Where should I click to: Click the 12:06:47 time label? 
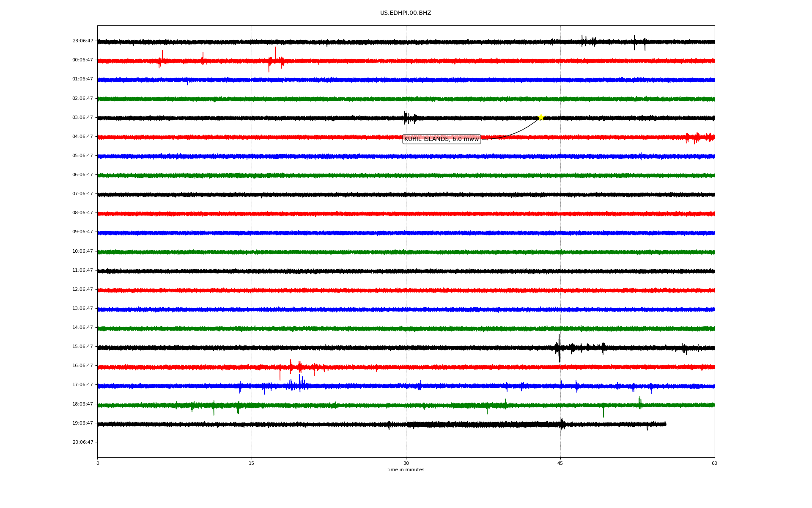(83, 290)
